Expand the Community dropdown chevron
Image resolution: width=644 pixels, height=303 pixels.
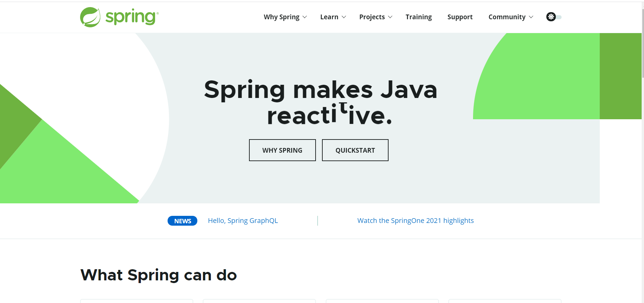(x=531, y=17)
